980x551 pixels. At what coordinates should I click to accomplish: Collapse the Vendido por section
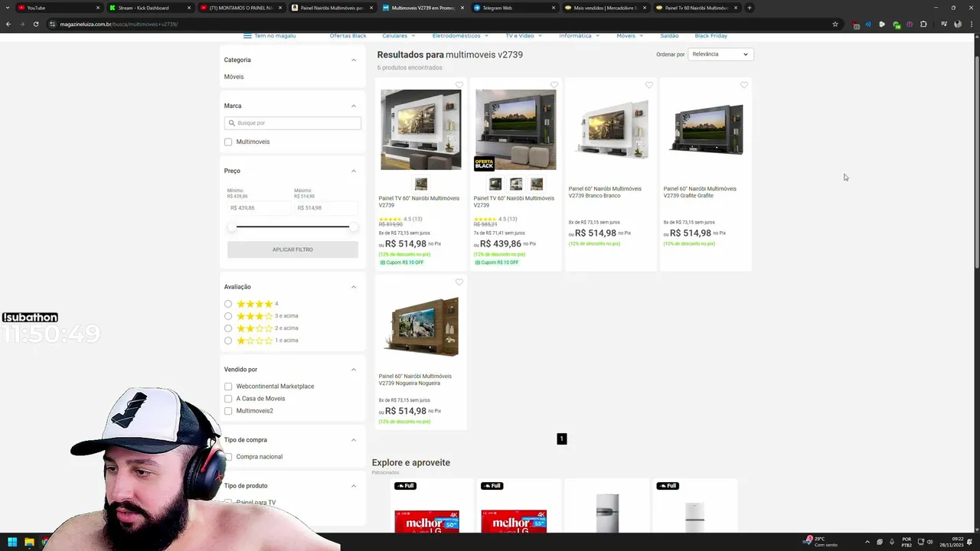click(x=354, y=370)
